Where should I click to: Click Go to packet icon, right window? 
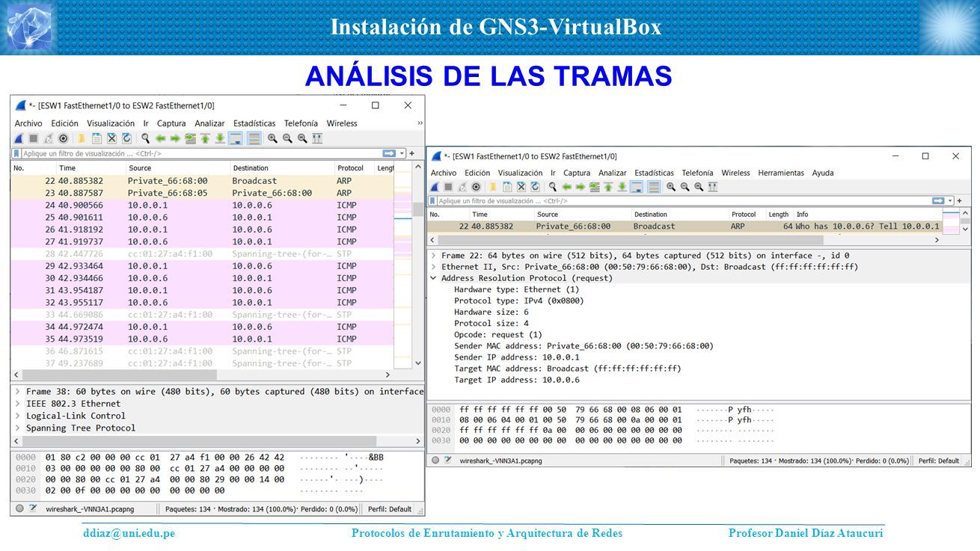(594, 187)
